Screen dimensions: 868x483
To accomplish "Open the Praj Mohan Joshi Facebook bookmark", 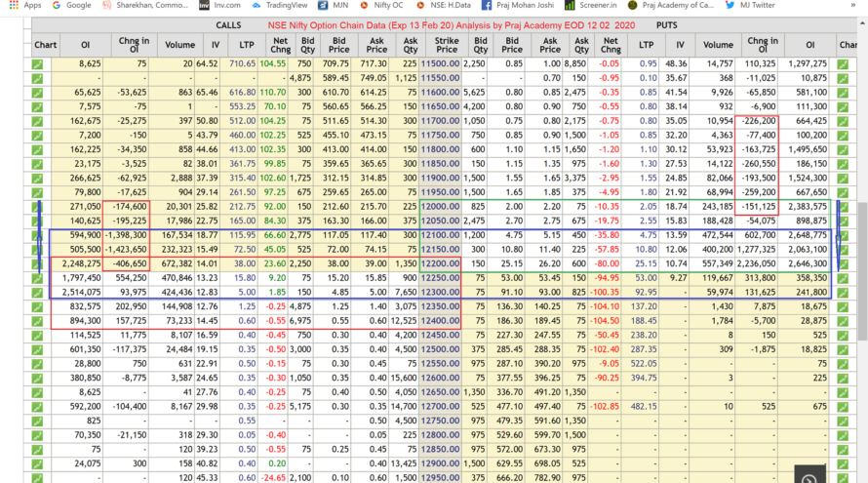I will (518, 5).
